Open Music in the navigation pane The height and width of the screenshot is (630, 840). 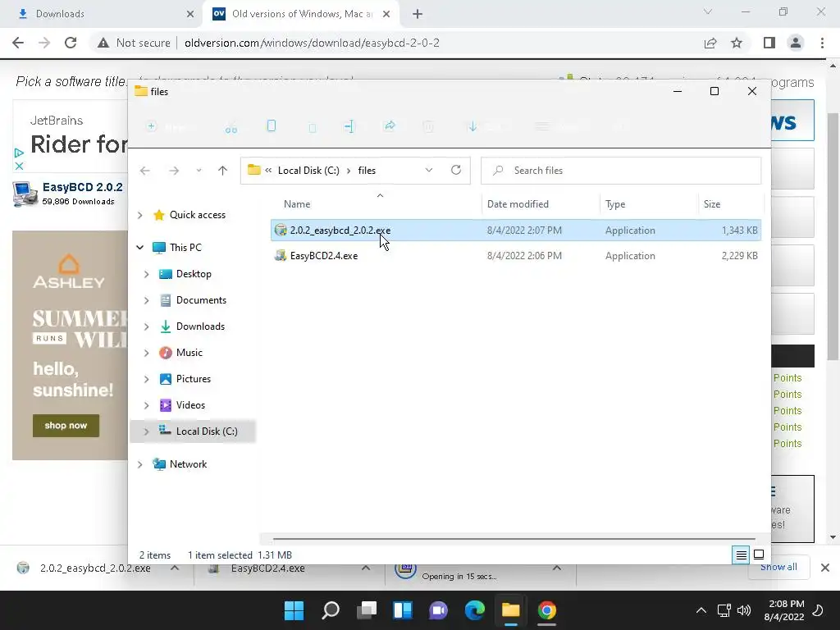(x=189, y=353)
